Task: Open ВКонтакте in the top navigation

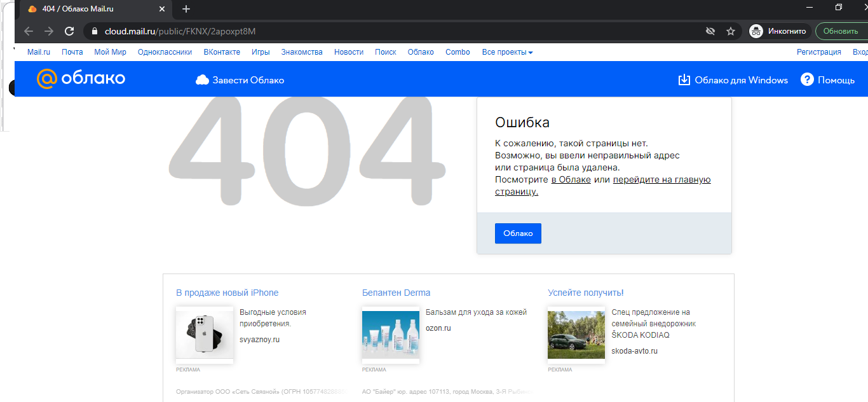Action: point(222,52)
